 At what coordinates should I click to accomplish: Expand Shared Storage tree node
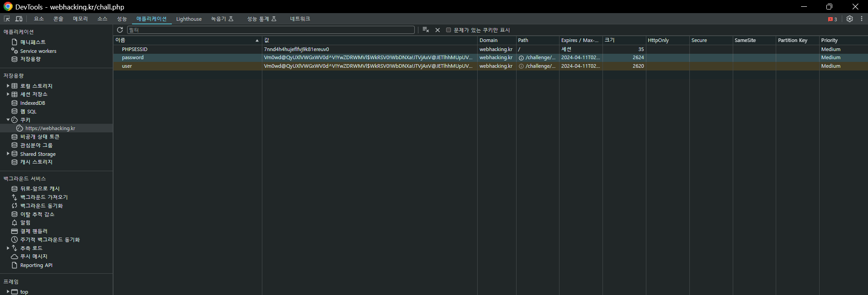click(x=8, y=154)
